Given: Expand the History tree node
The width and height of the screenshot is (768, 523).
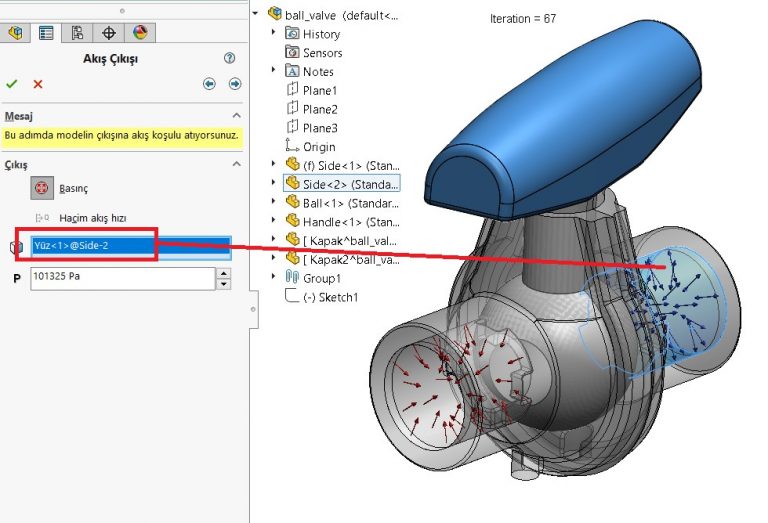Looking at the screenshot, I should click(275, 34).
